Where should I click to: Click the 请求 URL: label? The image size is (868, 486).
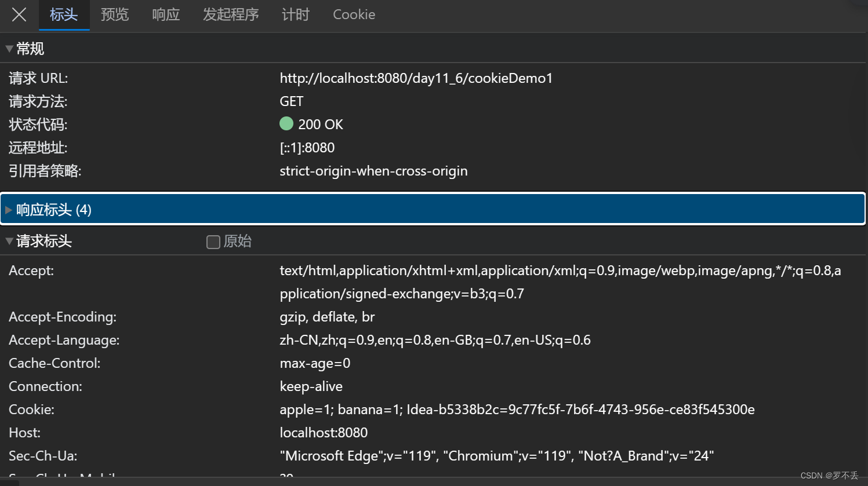38,78
